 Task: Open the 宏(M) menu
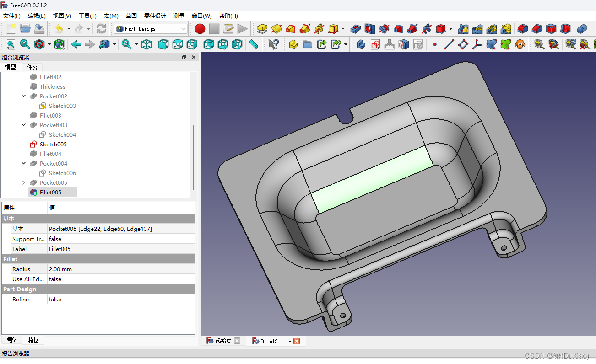click(x=111, y=16)
